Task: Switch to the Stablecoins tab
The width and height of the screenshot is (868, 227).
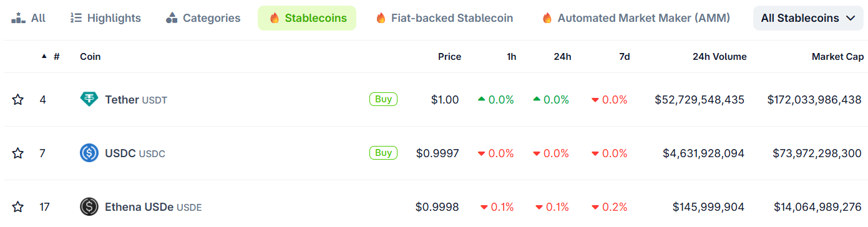Action: click(x=307, y=18)
